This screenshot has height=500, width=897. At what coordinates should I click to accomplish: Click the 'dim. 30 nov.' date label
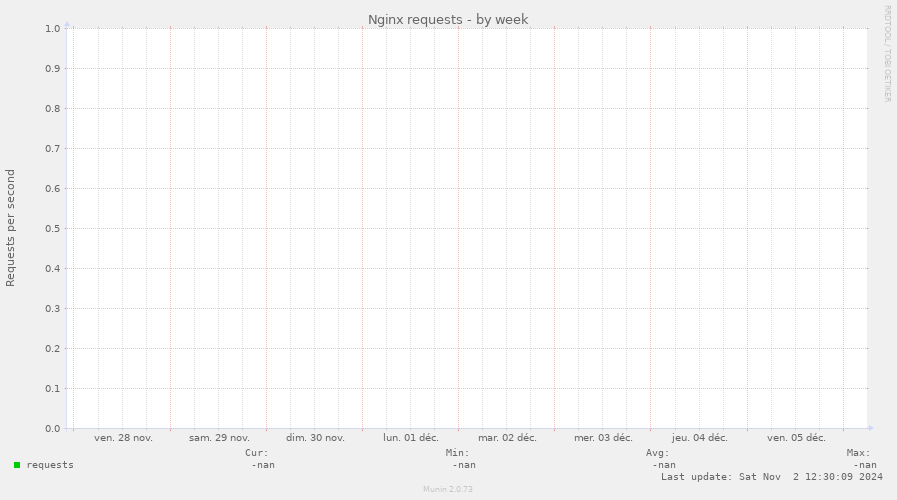315,438
